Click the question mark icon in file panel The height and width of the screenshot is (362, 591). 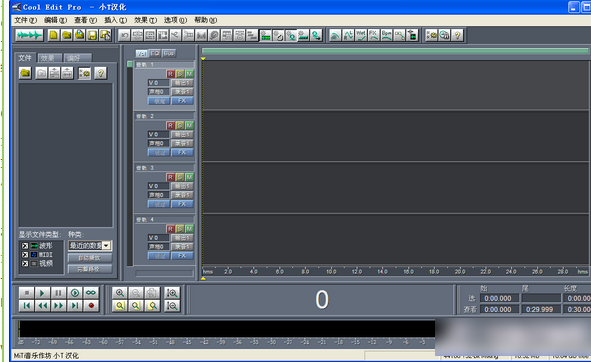click(x=101, y=73)
